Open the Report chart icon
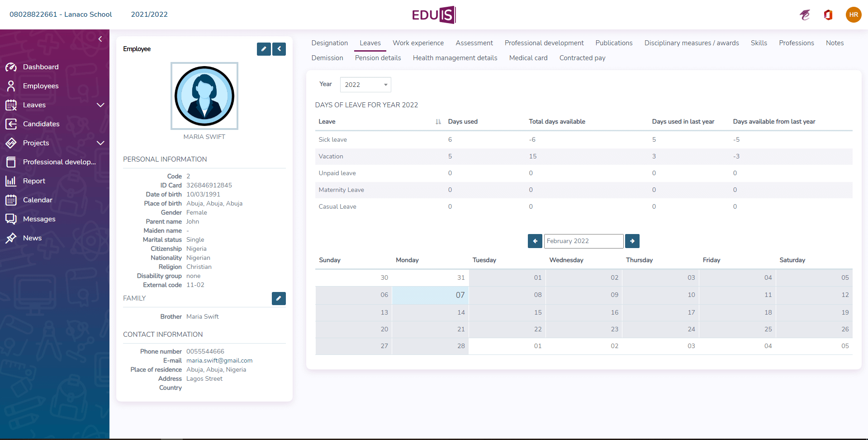 pyautogui.click(x=11, y=181)
